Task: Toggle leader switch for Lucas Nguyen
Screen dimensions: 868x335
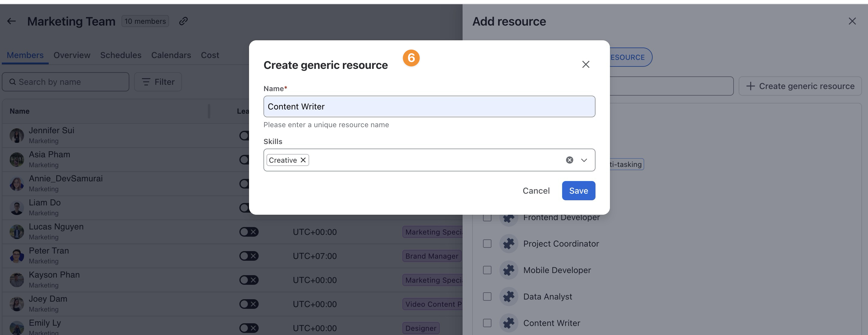Action: click(249, 232)
